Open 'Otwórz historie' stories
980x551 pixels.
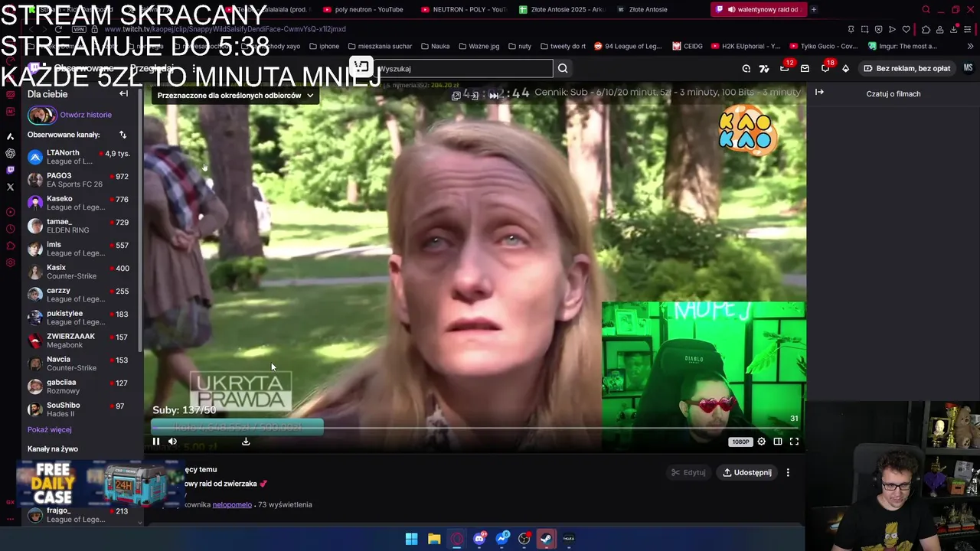[86, 115]
